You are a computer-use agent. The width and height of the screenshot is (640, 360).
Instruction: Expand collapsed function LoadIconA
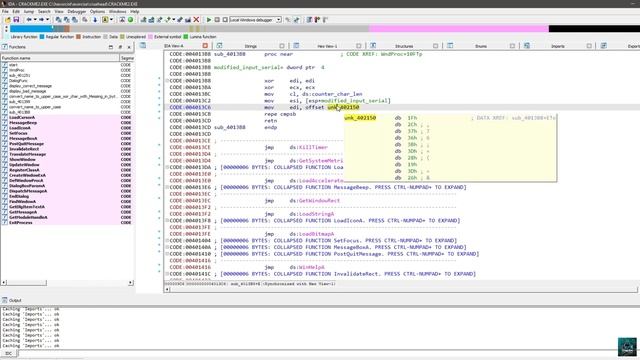167,220
